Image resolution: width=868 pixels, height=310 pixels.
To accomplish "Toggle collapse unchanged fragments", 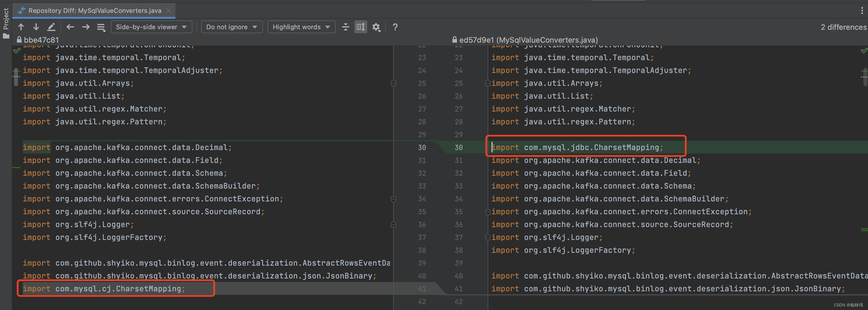I will pos(345,27).
